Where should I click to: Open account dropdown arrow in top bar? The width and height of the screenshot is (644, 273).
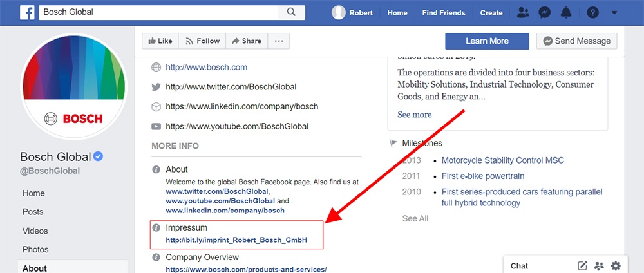click(x=614, y=13)
